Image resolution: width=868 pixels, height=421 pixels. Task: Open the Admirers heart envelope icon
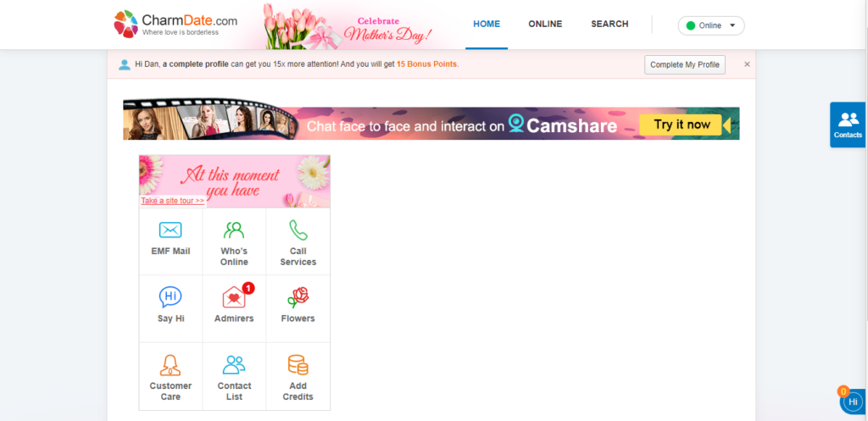pos(234,297)
